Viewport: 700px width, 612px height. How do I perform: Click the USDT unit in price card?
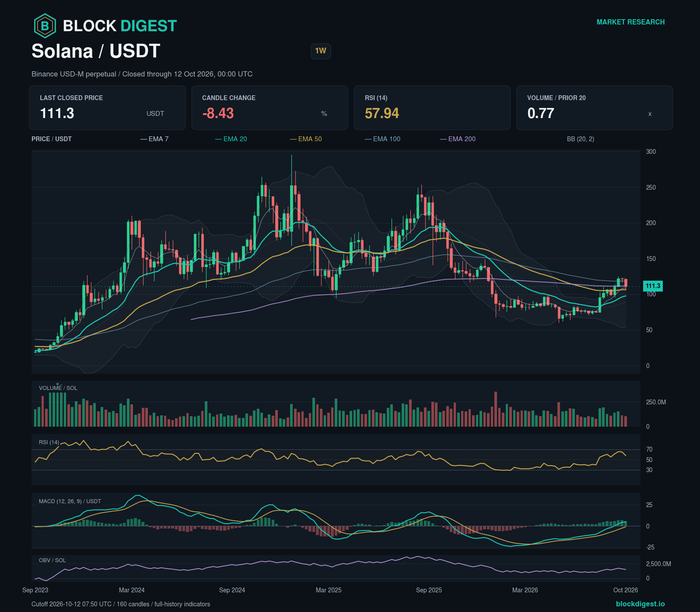coord(155,114)
